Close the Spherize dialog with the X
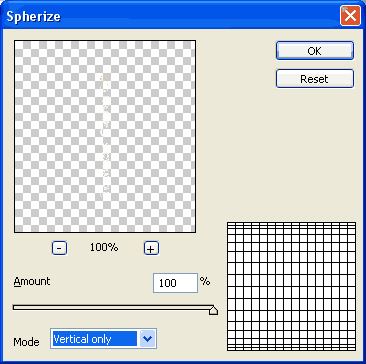Viewport: 366px width, 364px height. click(x=350, y=16)
